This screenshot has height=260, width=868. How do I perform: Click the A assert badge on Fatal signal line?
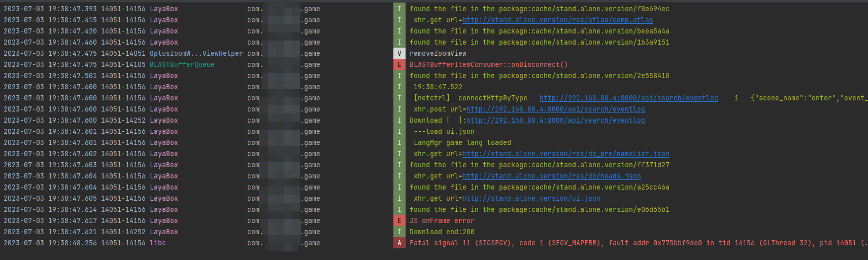point(399,243)
